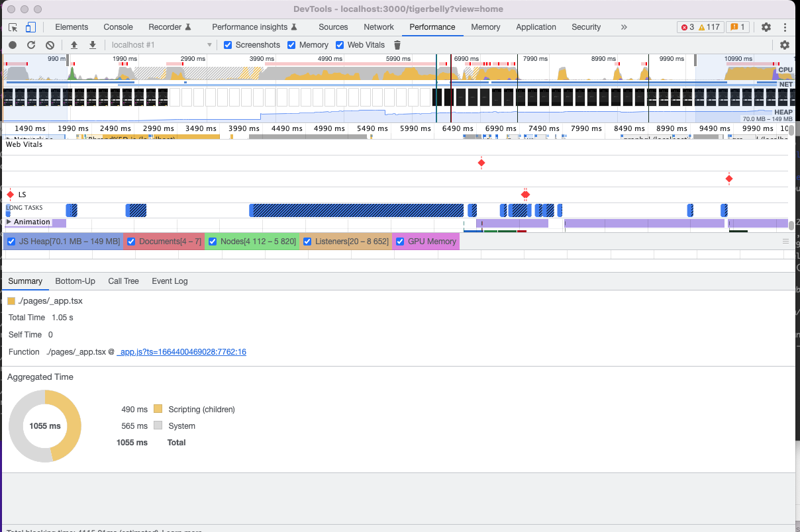
Task: Click the Web Vitals track label
Action: pyautogui.click(x=24, y=144)
